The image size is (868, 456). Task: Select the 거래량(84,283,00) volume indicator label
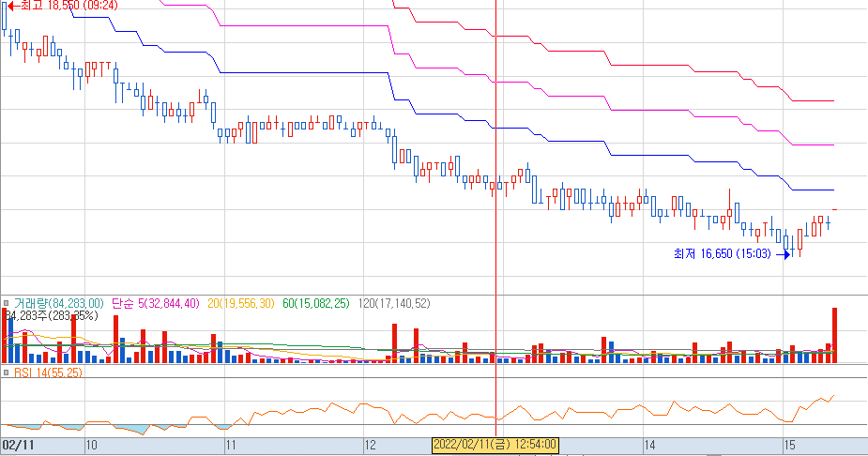point(59,303)
